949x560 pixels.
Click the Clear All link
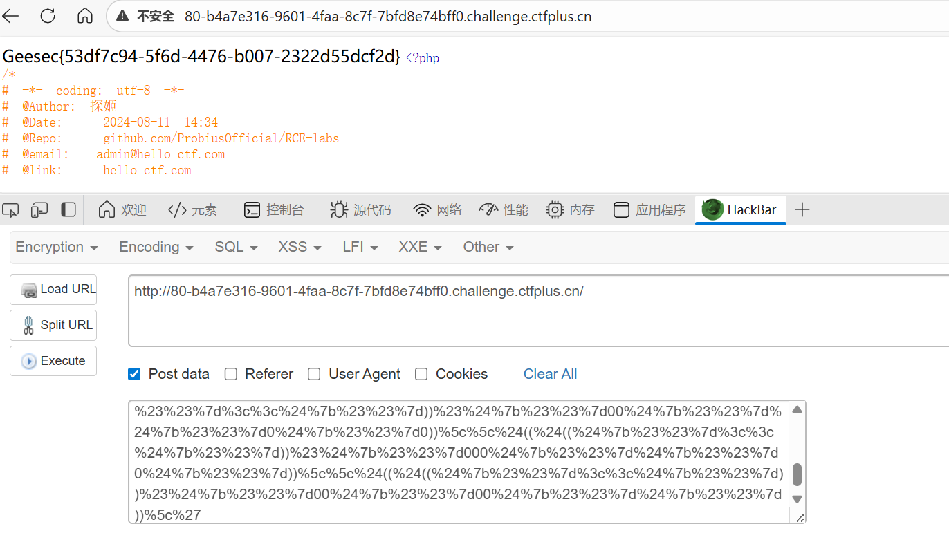coord(550,374)
